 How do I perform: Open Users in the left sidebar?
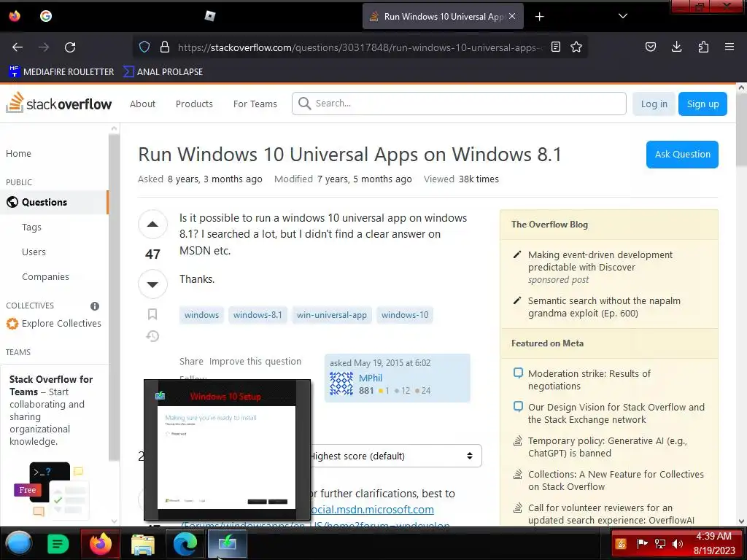pos(34,252)
